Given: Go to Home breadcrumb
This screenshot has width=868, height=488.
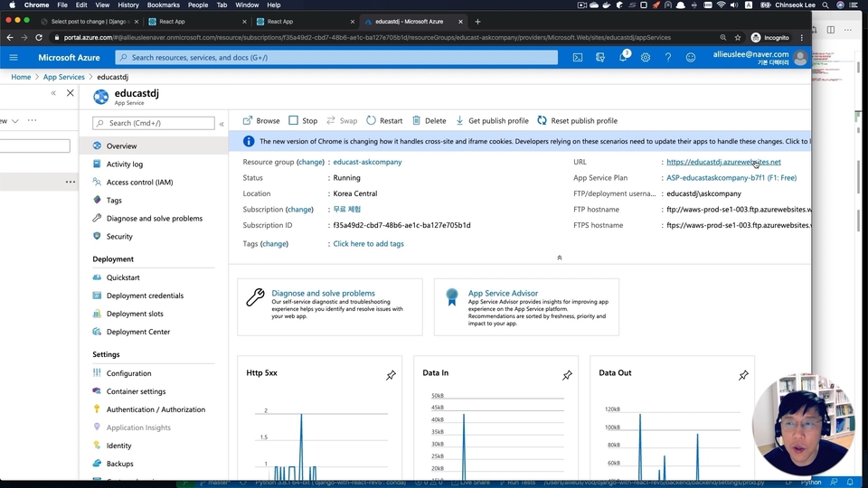Looking at the screenshot, I should coord(21,77).
